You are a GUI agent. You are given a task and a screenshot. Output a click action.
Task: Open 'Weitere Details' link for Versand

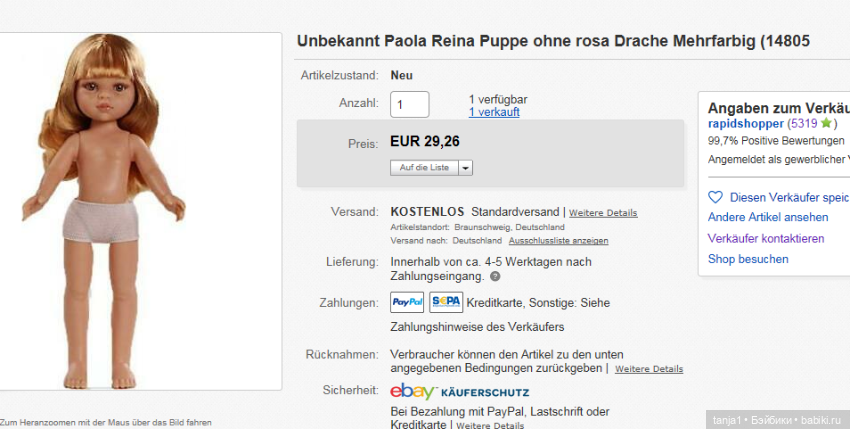(x=603, y=213)
